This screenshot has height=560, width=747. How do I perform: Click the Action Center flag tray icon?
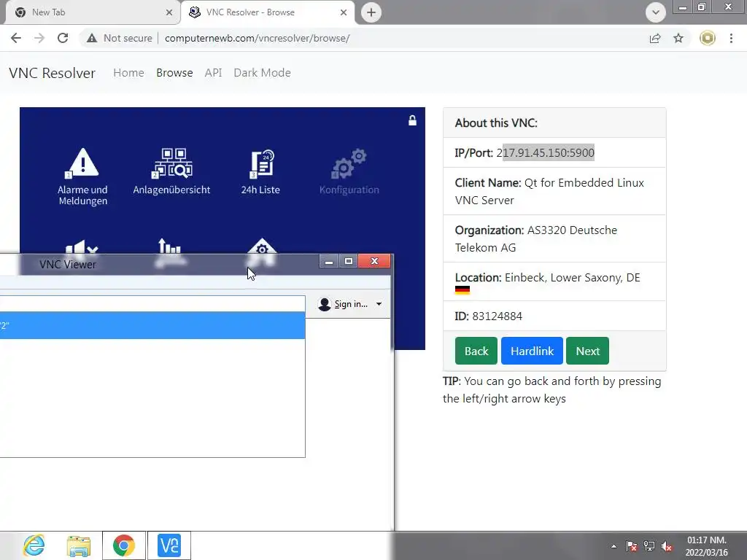tap(632, 546)
